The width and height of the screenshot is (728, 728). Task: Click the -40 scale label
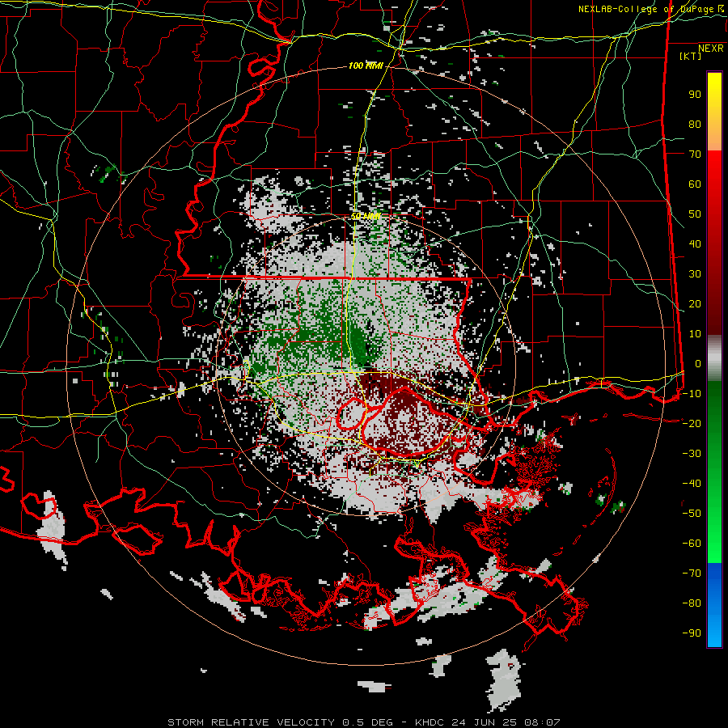tap(692, 484)
